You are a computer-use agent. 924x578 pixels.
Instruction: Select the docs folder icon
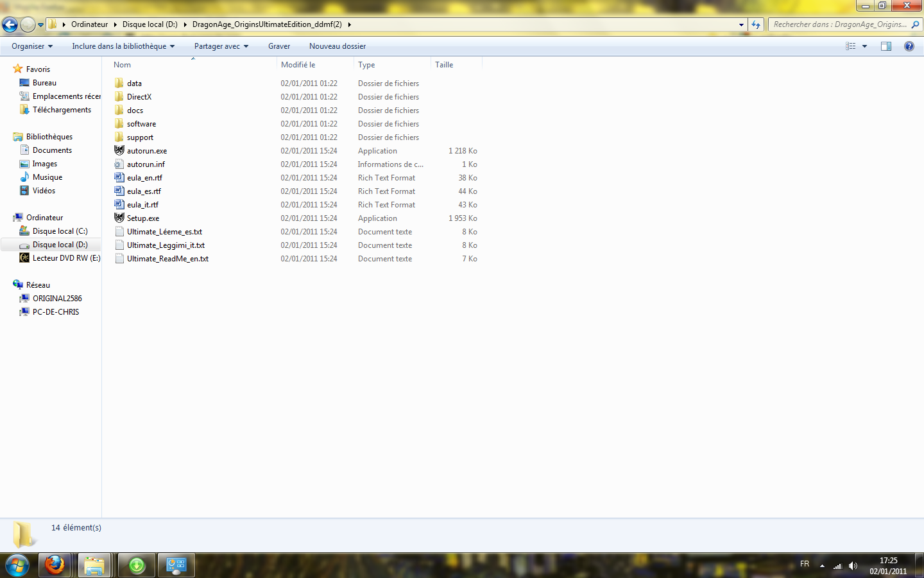coord(119,110)
